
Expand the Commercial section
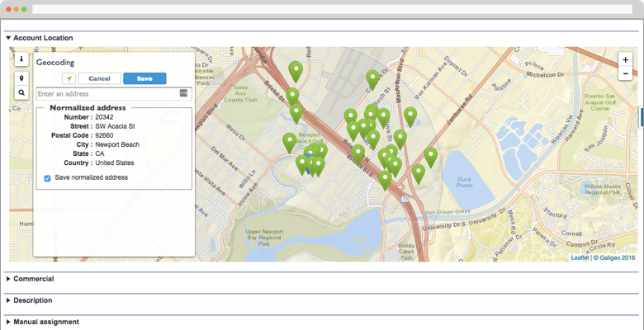pyautogui.click(x=33, y=279)
